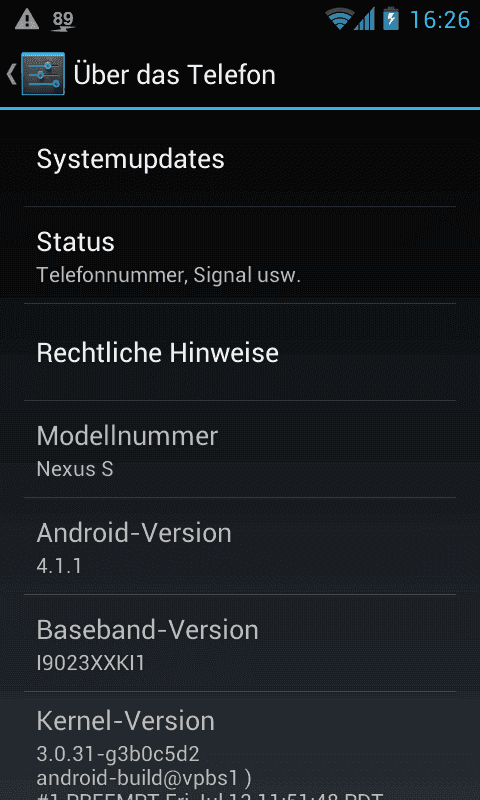This screenshot has width=480, height=800.
Task: Tap the Kernel-Version entry
Action: [x=240, y=746]
